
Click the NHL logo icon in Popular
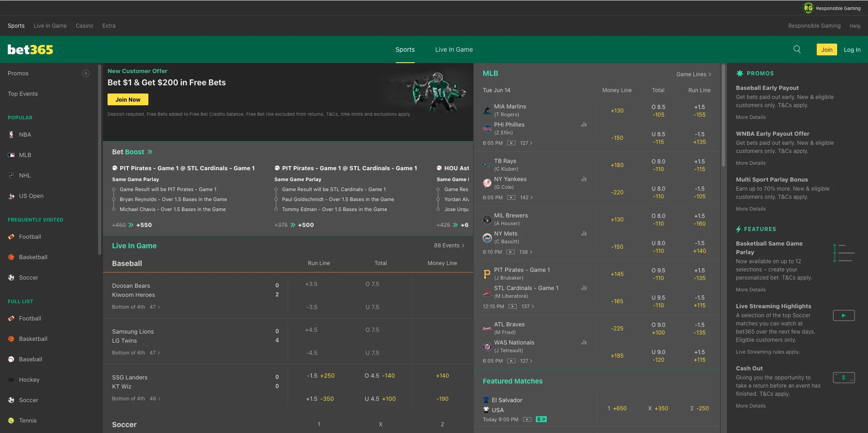(11, 176)
